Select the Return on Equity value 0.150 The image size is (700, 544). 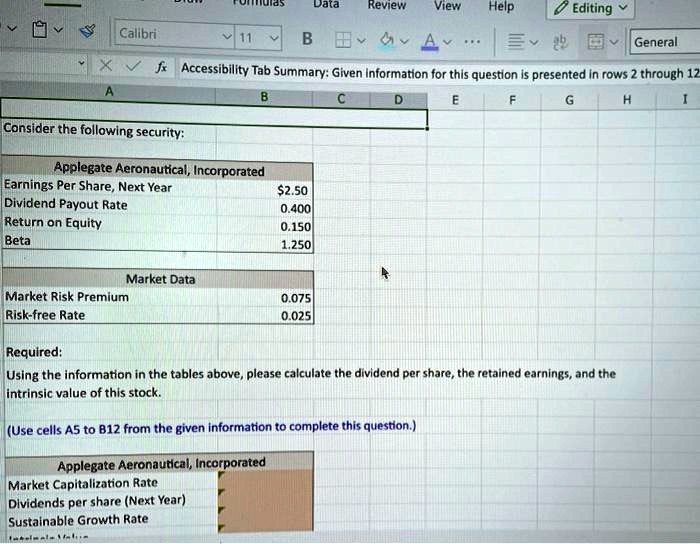tap(265, 227)
